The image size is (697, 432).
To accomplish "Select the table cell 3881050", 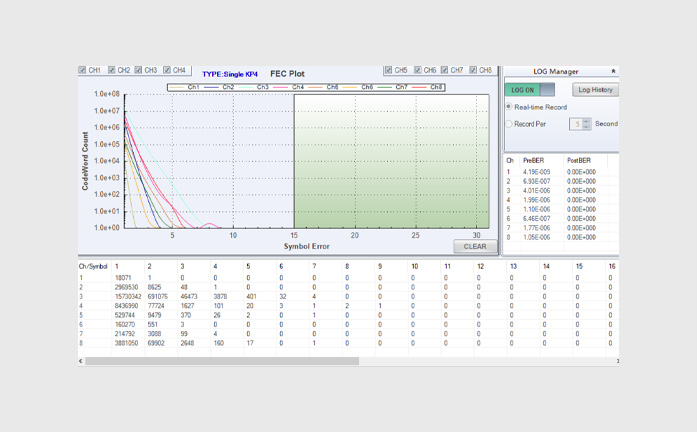I will coord(126,343).
